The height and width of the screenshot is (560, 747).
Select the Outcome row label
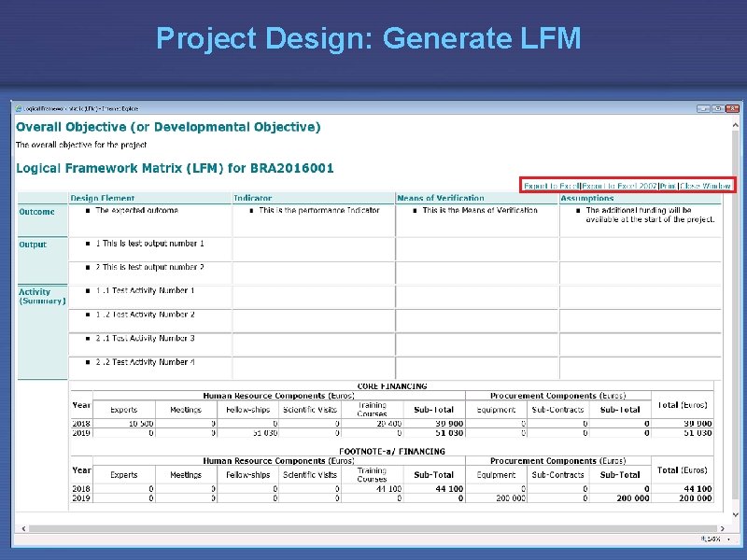[x=35, y=211]
